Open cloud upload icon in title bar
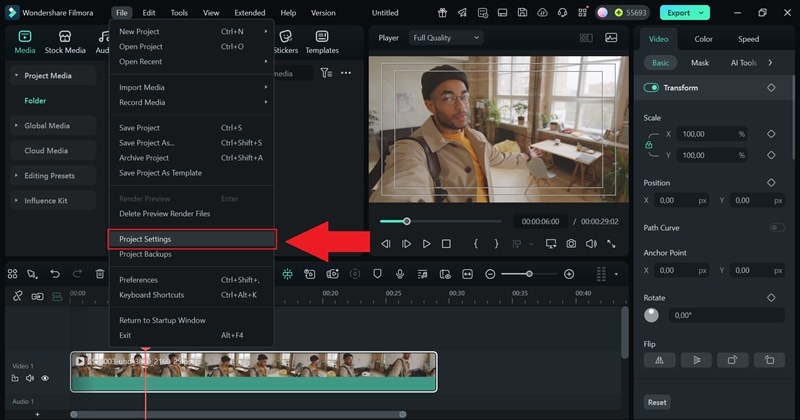The height and width of the screenshot is (420, 800). 542,13
